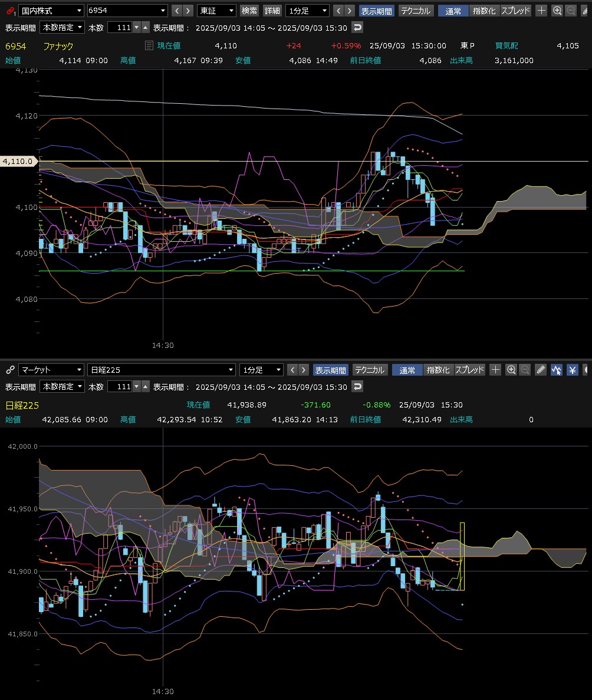Step timeframe forward in Nikkei chart toolbar
This screenshot has height=700, width=592.
tap(304, 370)
